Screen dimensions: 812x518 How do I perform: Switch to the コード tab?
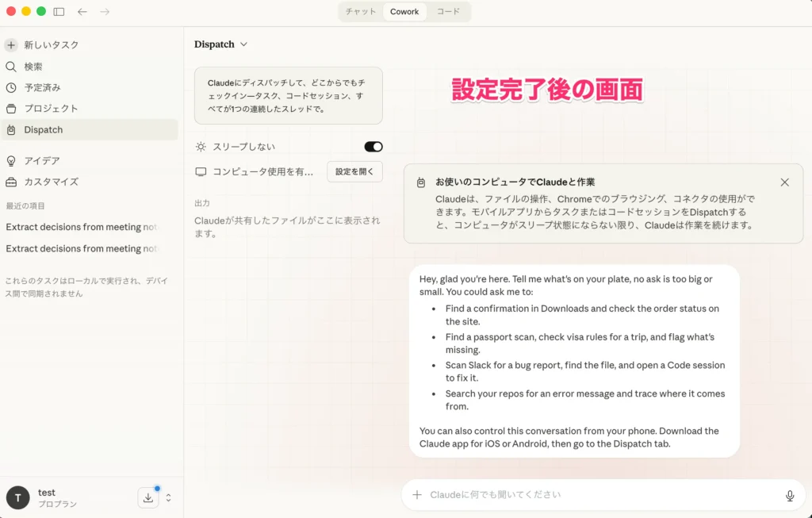click(449, 11)
